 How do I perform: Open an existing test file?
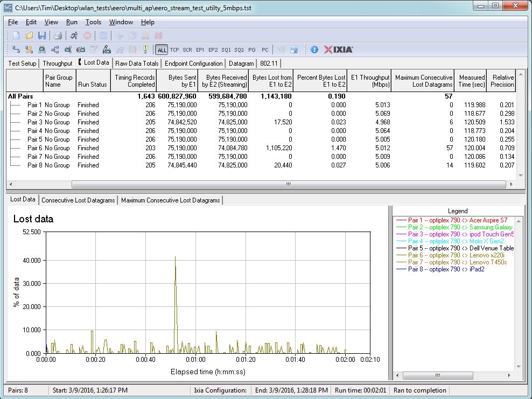(x=29, y=36)
